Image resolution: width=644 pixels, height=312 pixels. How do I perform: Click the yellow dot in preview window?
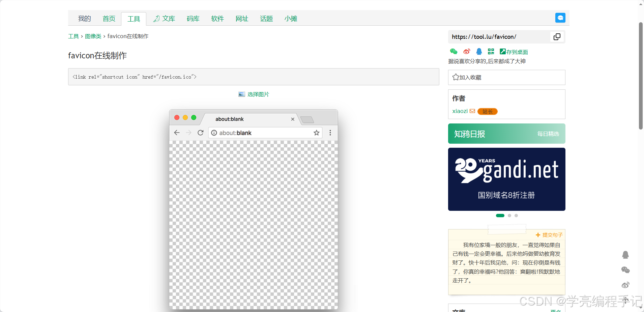[x=185, y=117]
